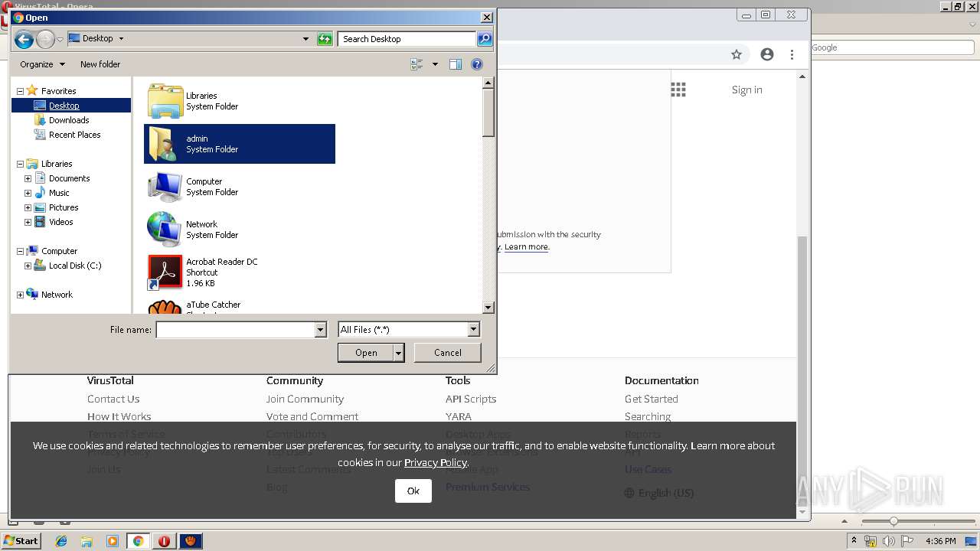
Task: Click the search magnifier icon
Action: pyautogui.click(x=484, y=38)
